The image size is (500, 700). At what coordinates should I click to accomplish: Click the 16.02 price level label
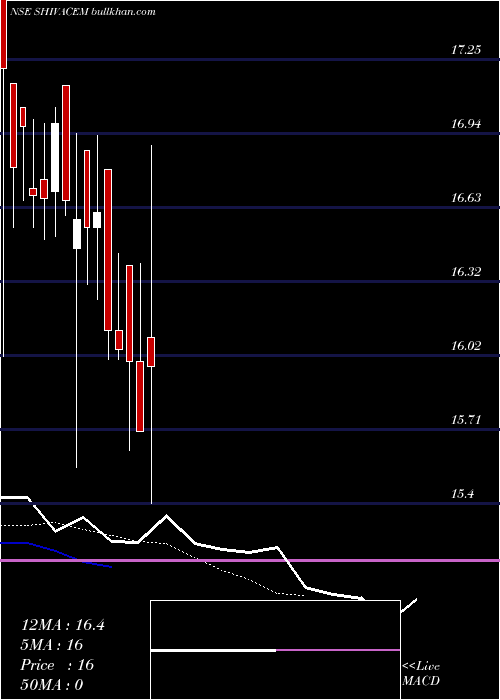click(x=466, y=346)
